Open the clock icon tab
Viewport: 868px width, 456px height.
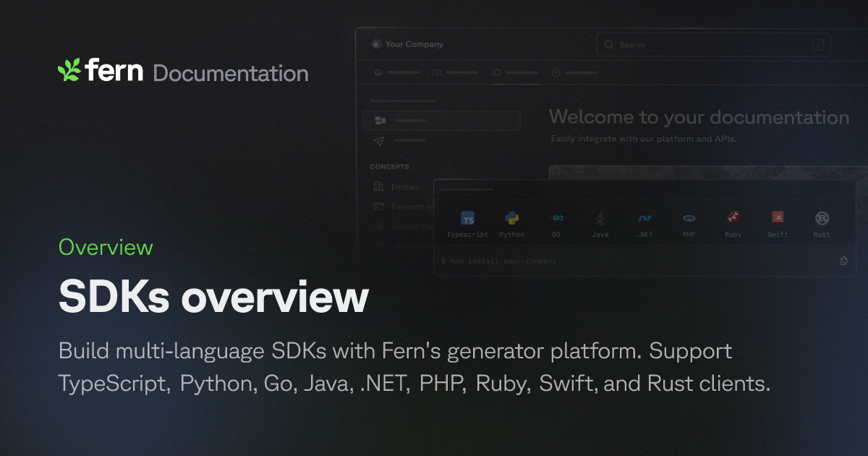pyautogui.click(x=556, y=72)
